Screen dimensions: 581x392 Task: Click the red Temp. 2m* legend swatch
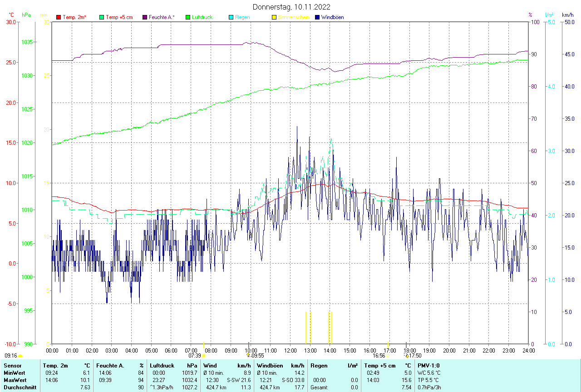coord(59,17)
